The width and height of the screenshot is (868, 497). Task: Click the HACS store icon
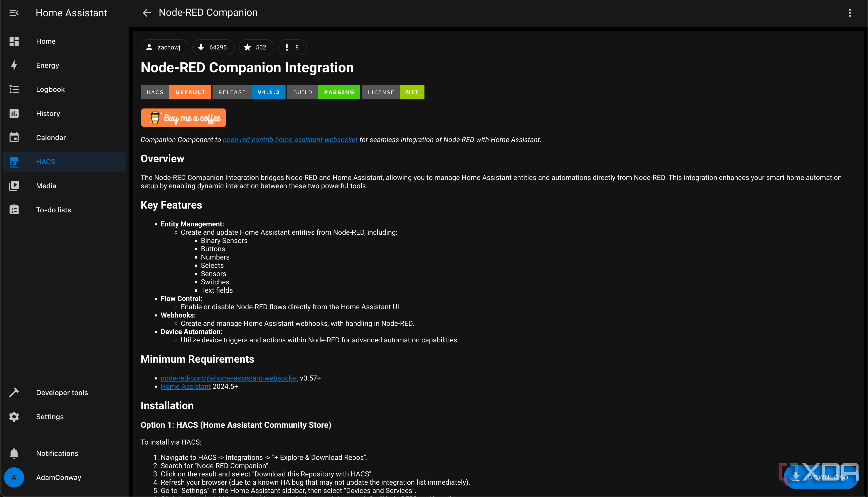click(x=14, y=162)
